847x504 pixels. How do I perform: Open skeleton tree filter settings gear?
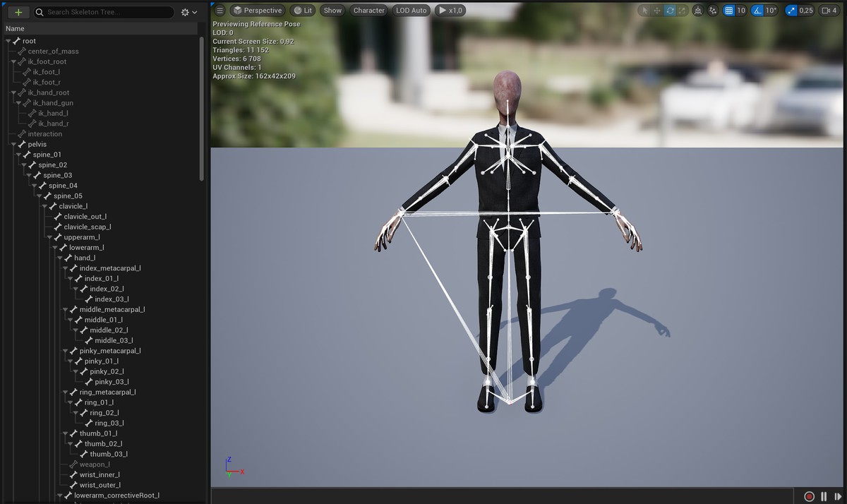point(184,11)
